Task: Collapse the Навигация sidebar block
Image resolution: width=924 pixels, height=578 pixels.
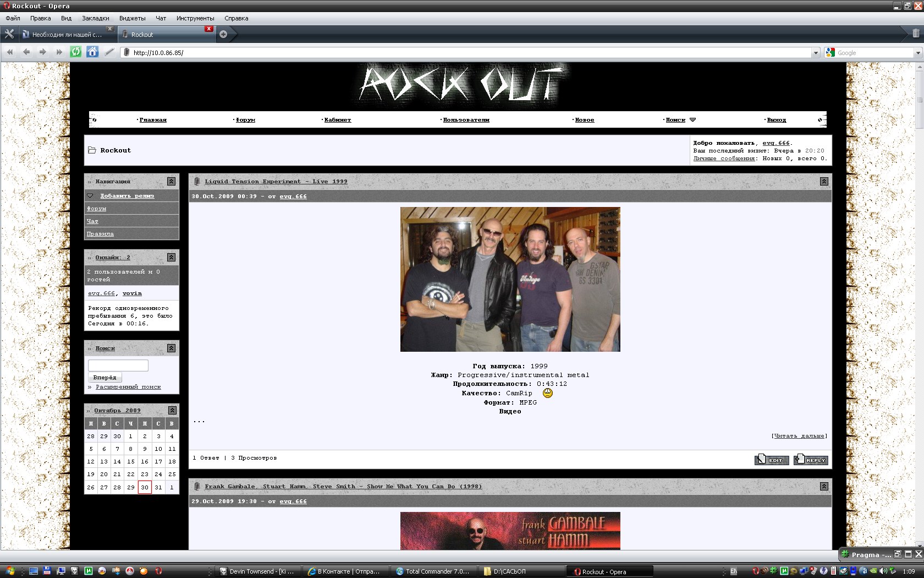Action: 171,181
